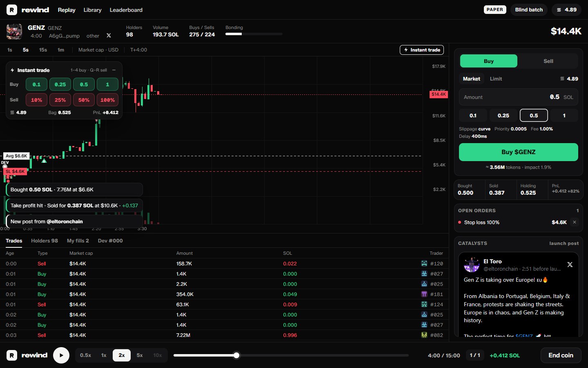Viewport: 588px width, 368px height.
Task: Click trader avatar icon for #082
Action: point(424,335)
